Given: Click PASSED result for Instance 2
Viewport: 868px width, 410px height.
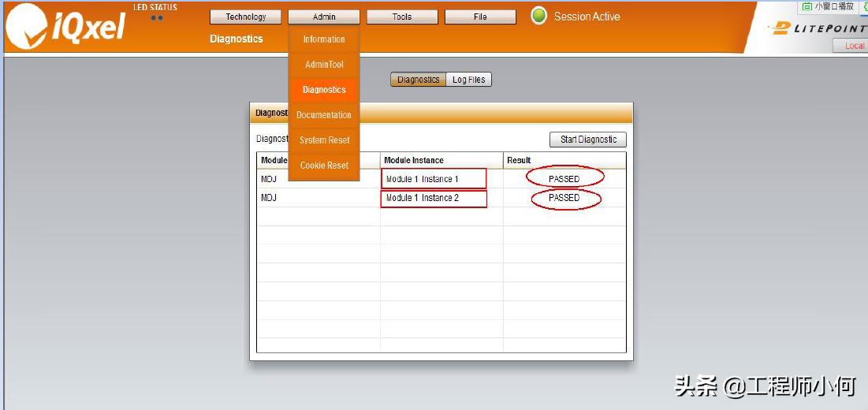Looking at the screenshot, I should (x=564, y=198).
